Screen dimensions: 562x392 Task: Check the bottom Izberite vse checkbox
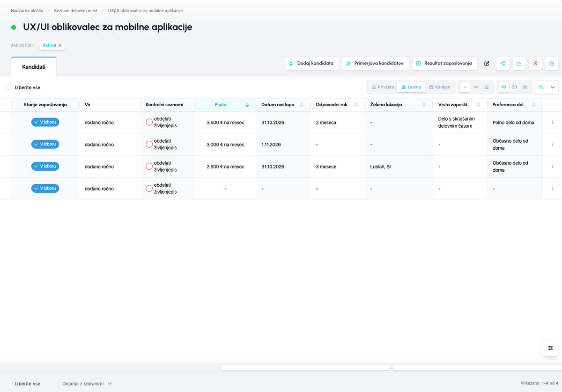click(9, 384)
